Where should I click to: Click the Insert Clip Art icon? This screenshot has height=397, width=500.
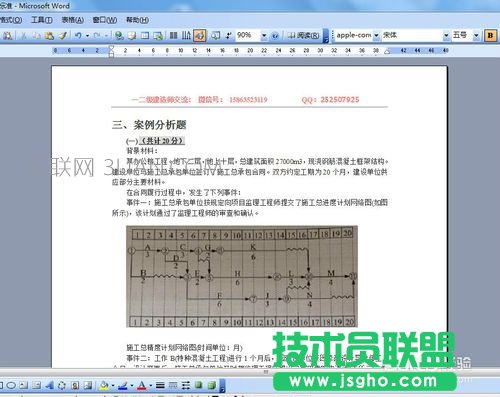[75, 386]
